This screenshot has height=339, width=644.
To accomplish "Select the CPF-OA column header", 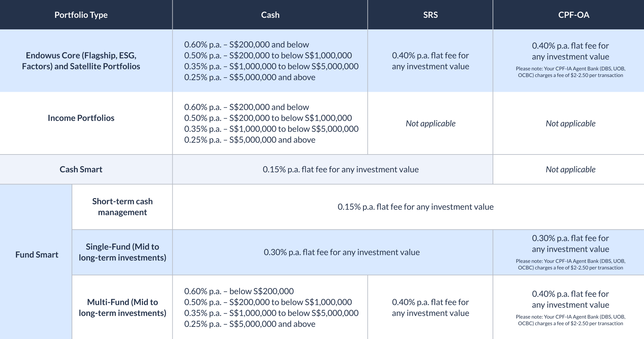I will click(573, 15).
